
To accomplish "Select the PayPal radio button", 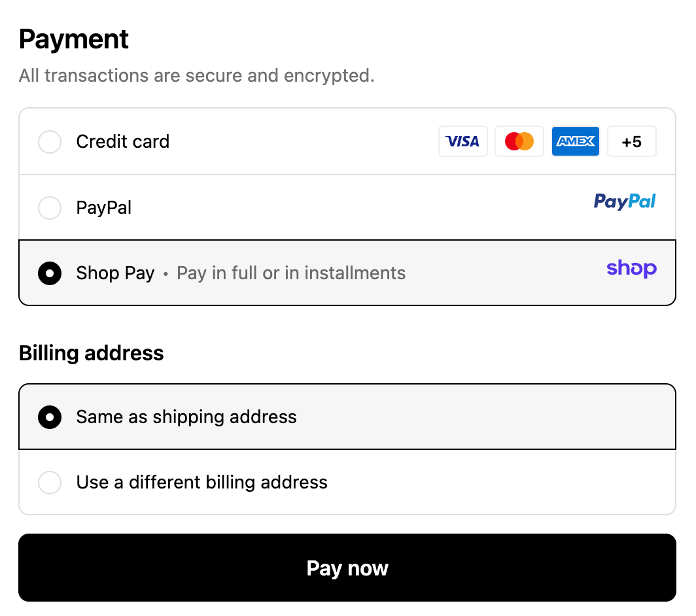I will 50,208.
